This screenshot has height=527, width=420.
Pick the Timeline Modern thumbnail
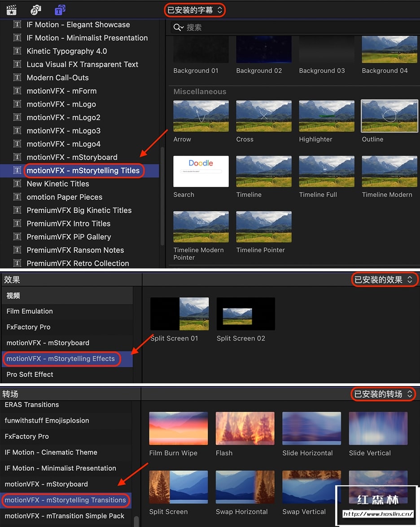point(389,171)
